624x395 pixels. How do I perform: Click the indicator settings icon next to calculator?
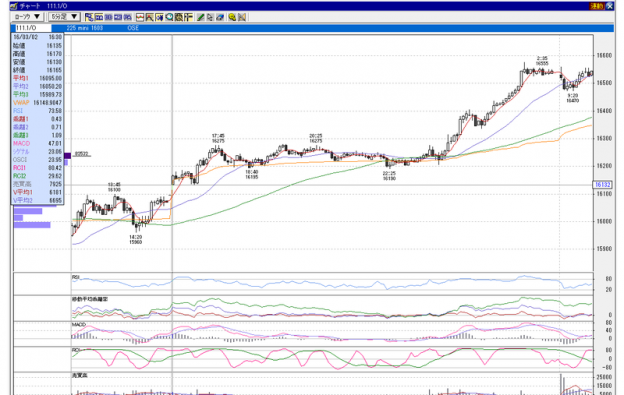[x=188, y=17]
